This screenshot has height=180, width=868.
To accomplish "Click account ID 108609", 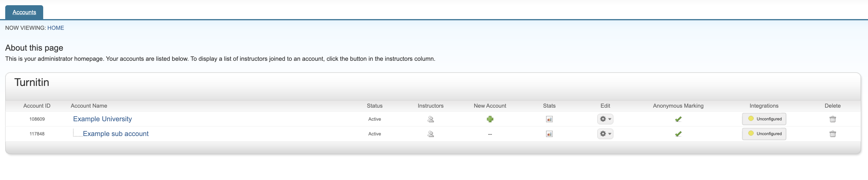I will click(x=37, y=119).
